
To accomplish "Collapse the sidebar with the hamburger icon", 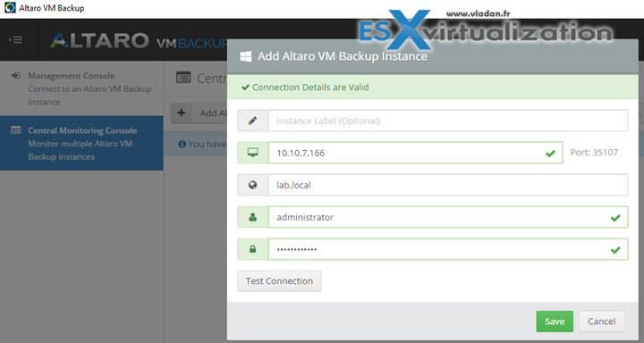I will point(15,40).
